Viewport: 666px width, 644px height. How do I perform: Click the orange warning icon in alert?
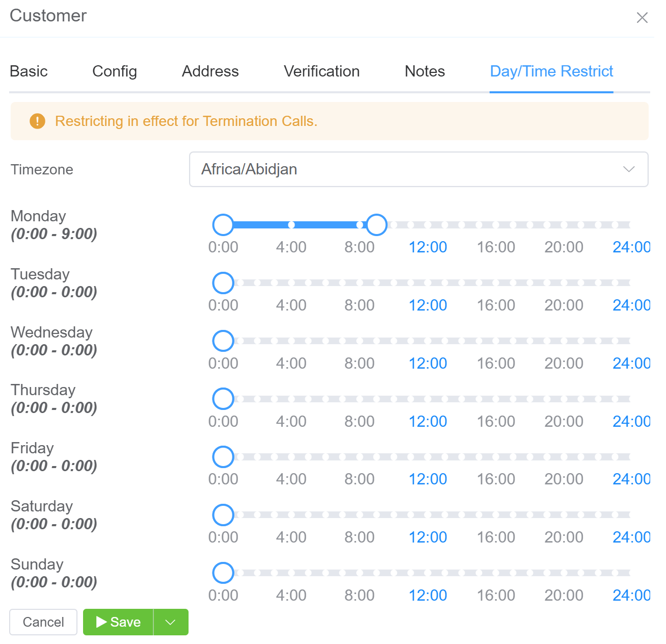point(37,121)
